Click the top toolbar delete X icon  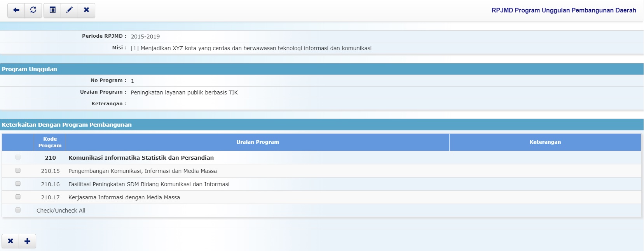coord(87,10)
